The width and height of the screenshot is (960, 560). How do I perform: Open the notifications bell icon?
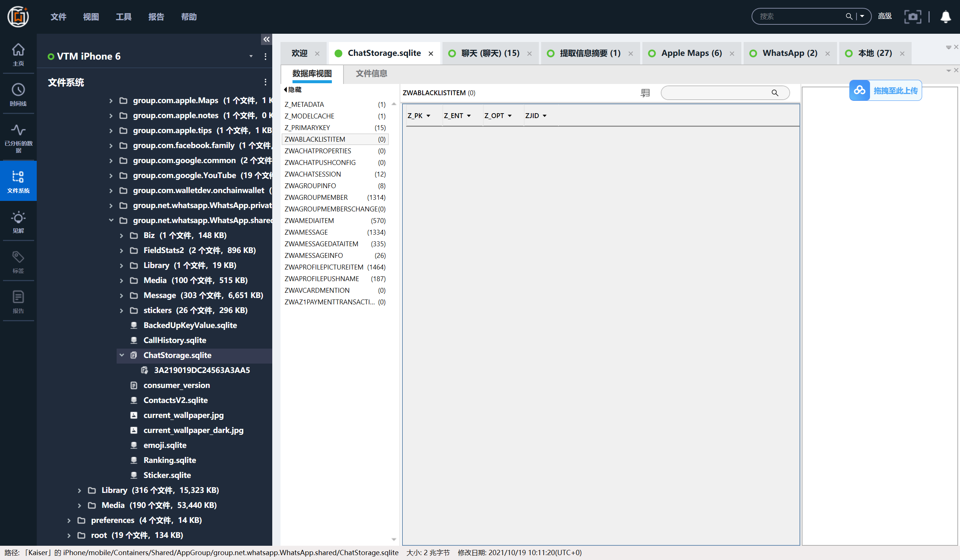click(x=945, y=16)
